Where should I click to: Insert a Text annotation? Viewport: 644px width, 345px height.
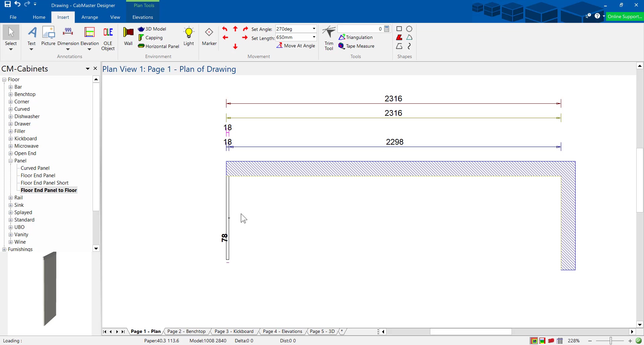32,36
